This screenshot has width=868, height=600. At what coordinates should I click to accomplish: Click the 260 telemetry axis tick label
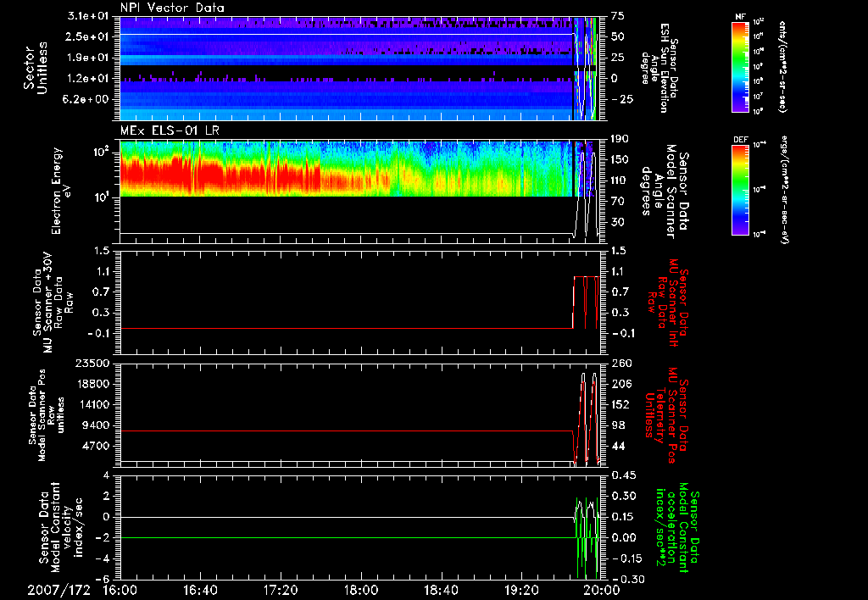[x=621, y=363]
